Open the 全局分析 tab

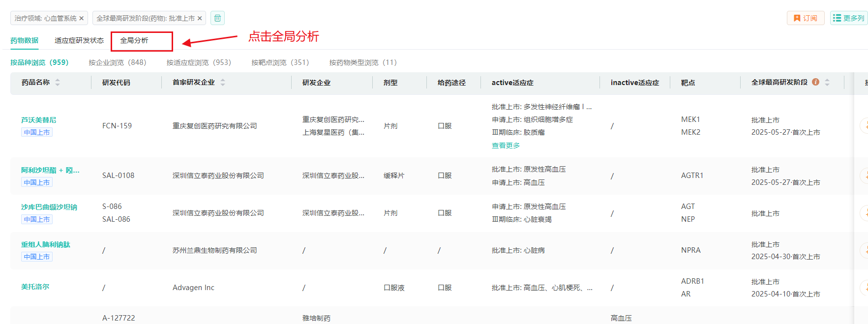point(134,40)
